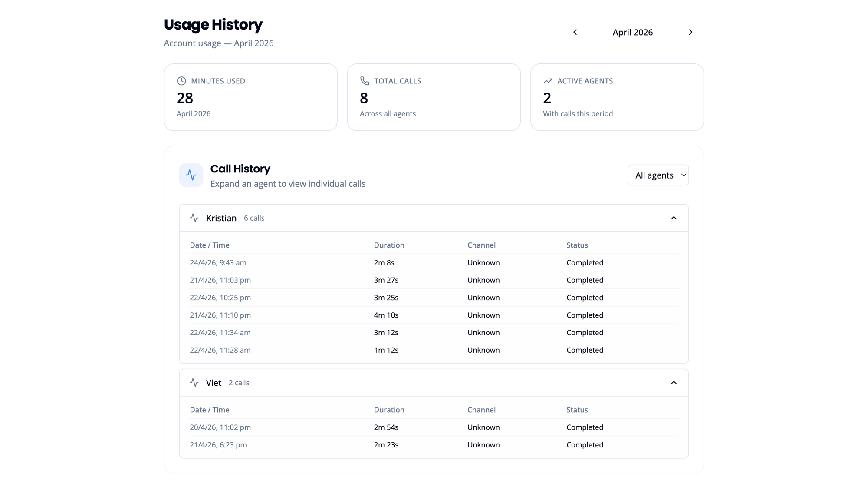The width and height of the screenshot is (868, 490).
Task: Collapse the Kristian calls section
Action: [x=674, y=218]
